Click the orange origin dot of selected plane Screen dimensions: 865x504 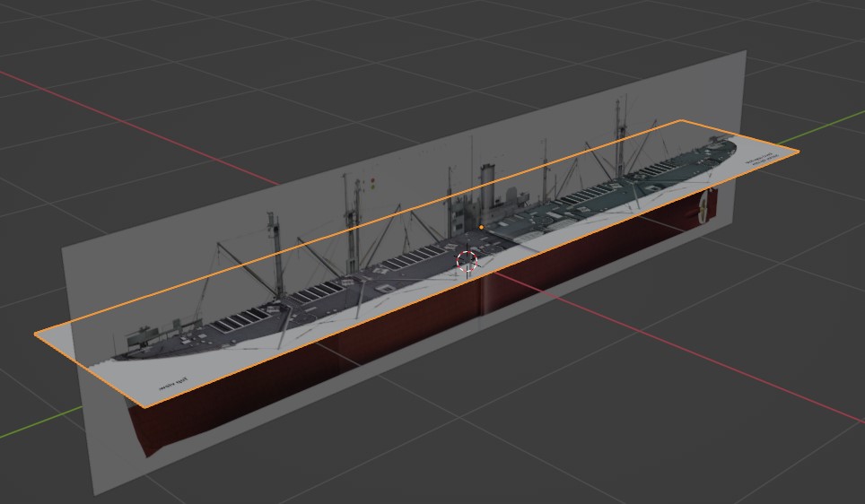click(x=482, y=227)
